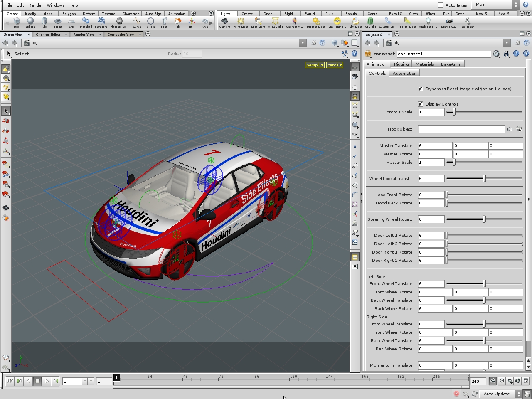The image size is (532, 399).
Task: Switch to the Rigging tab
Action: point(401,64)
